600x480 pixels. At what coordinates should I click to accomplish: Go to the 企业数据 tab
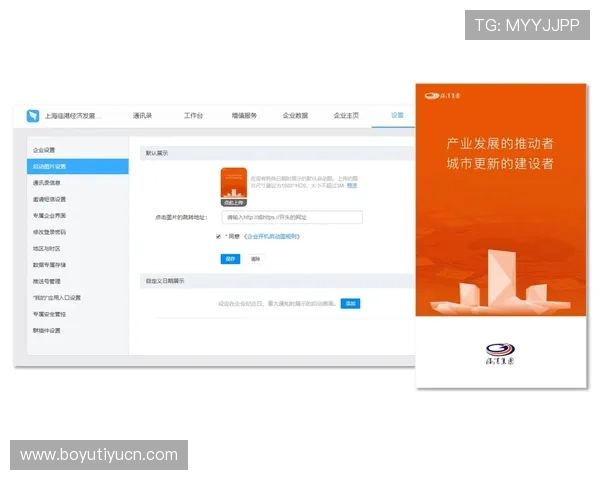tap(295, 116)
